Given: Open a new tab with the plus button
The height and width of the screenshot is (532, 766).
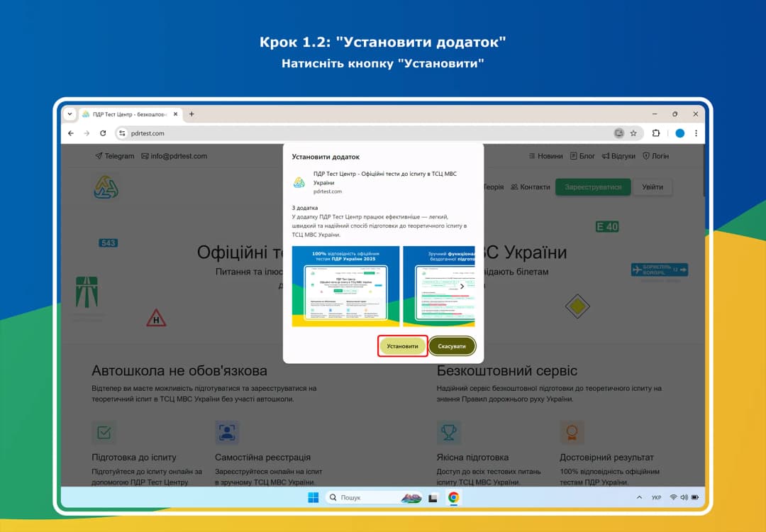Looking at the screenshot, I should (x=191, y=113).
